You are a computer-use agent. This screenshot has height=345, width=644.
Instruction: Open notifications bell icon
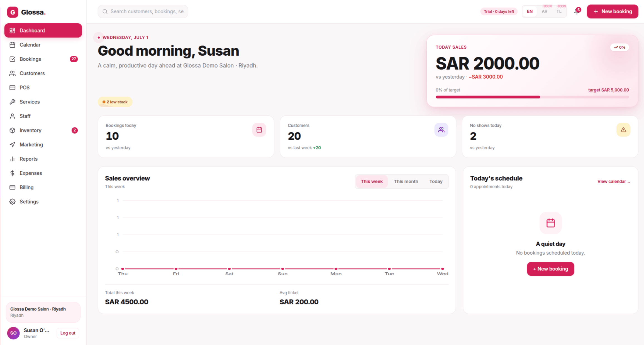tap(577, 12)
